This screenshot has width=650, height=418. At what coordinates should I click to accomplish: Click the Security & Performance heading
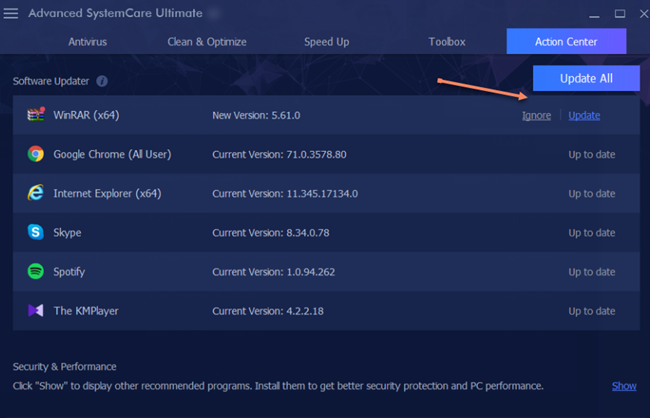(x=65, y=367)
